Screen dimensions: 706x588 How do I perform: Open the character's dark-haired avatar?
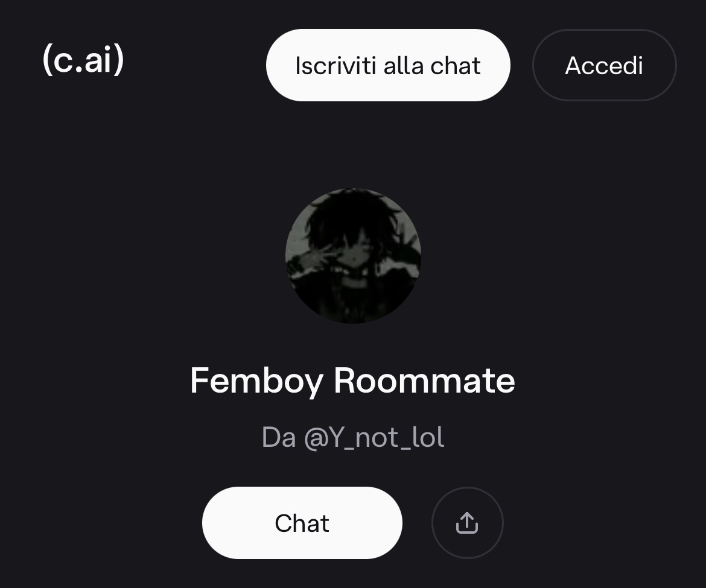[354, 256]
